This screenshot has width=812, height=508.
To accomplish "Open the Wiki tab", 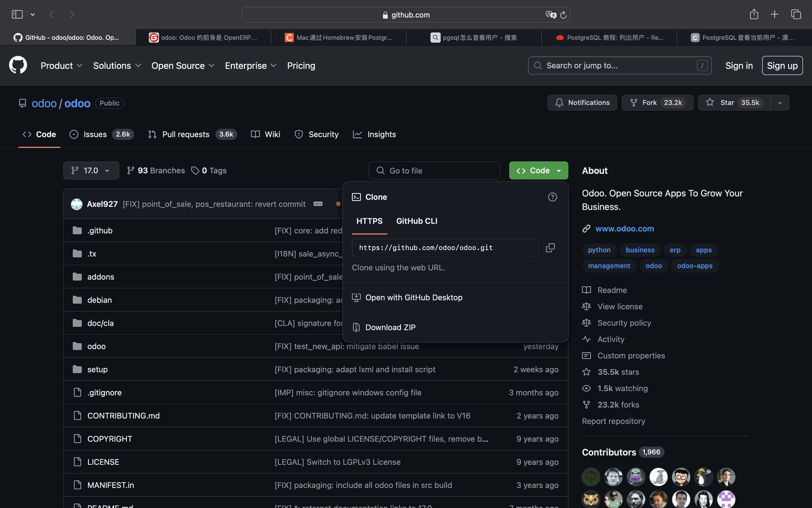I will (x=265, y=134).
